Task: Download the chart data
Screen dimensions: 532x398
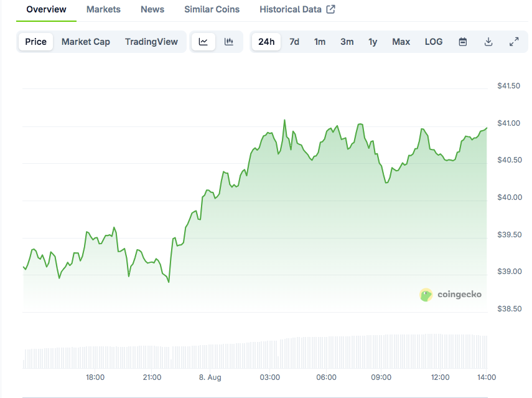Action: (488, 42)
